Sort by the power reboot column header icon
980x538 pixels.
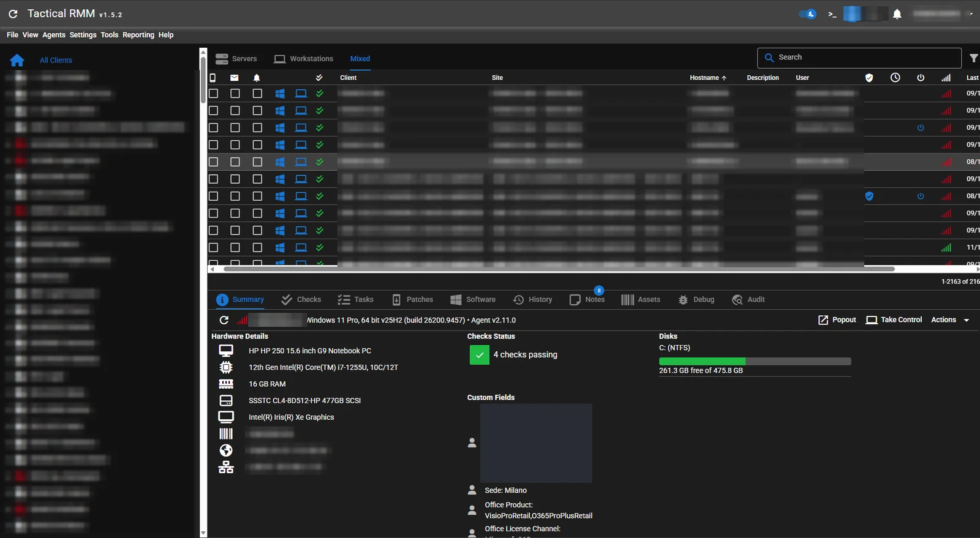920,78
